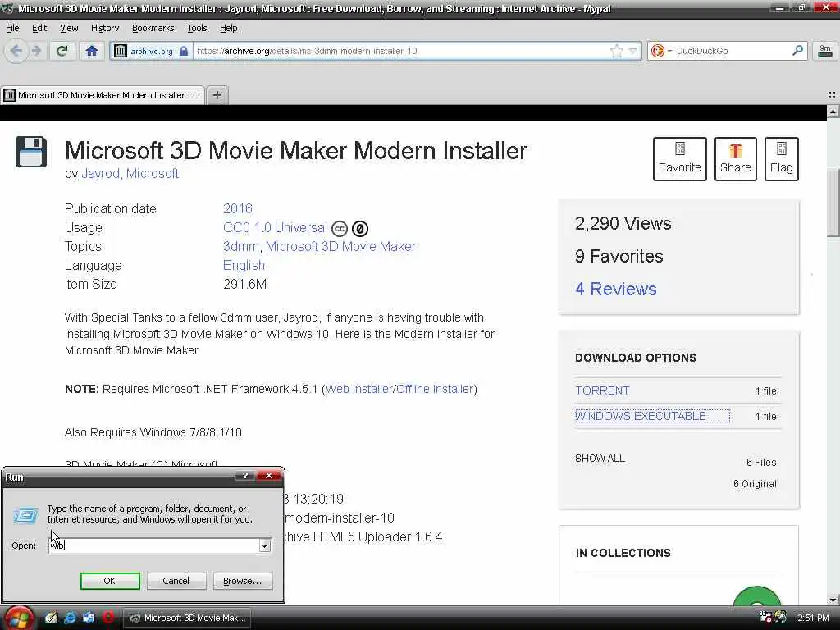Click the Creative Commons CC icon

pos(340,229)
